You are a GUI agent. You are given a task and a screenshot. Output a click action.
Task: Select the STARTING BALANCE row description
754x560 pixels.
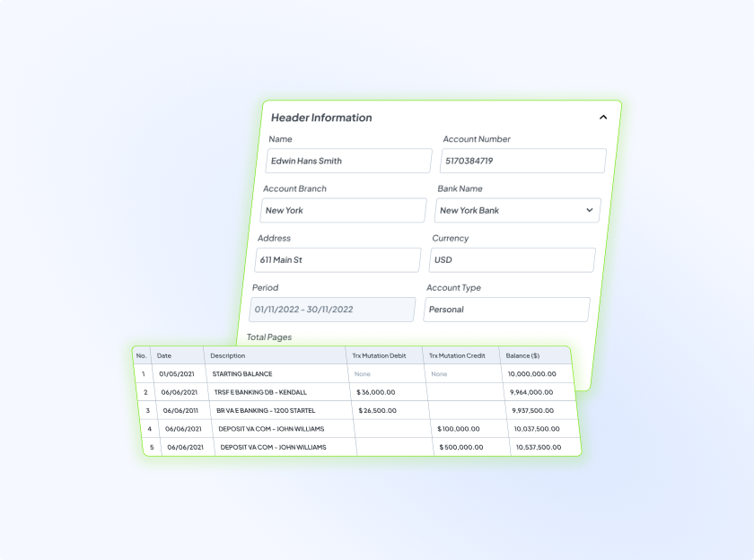[242, 374]
